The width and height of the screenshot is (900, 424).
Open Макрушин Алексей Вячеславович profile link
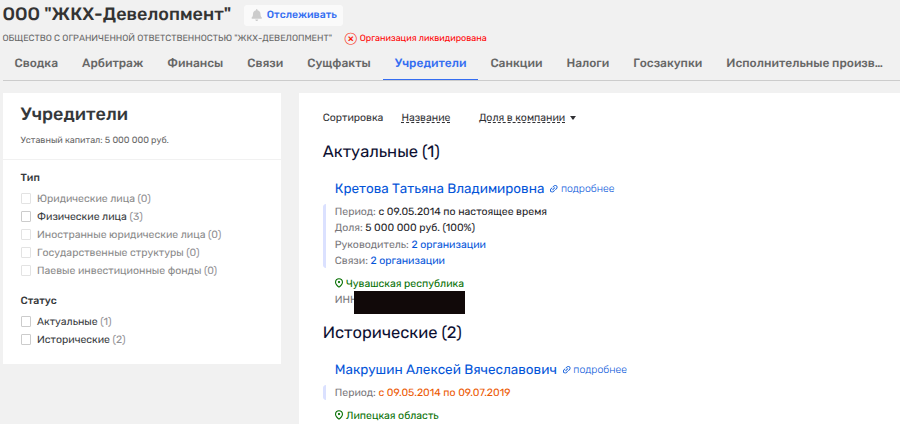[x=445, y=370]
